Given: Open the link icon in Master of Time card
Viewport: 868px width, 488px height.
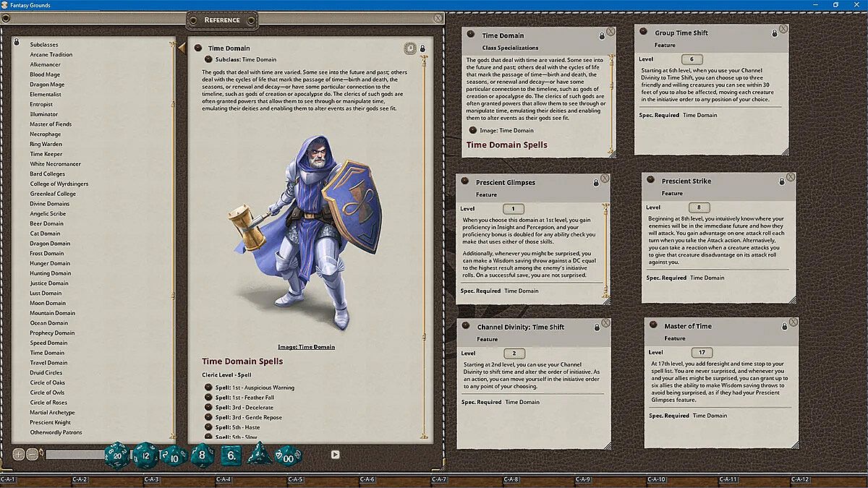Looking at the screenshot, I should click(653, 325).
